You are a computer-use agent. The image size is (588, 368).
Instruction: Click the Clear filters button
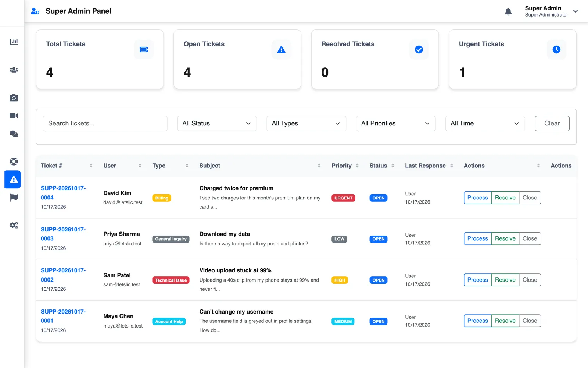[x=552, y=123]
